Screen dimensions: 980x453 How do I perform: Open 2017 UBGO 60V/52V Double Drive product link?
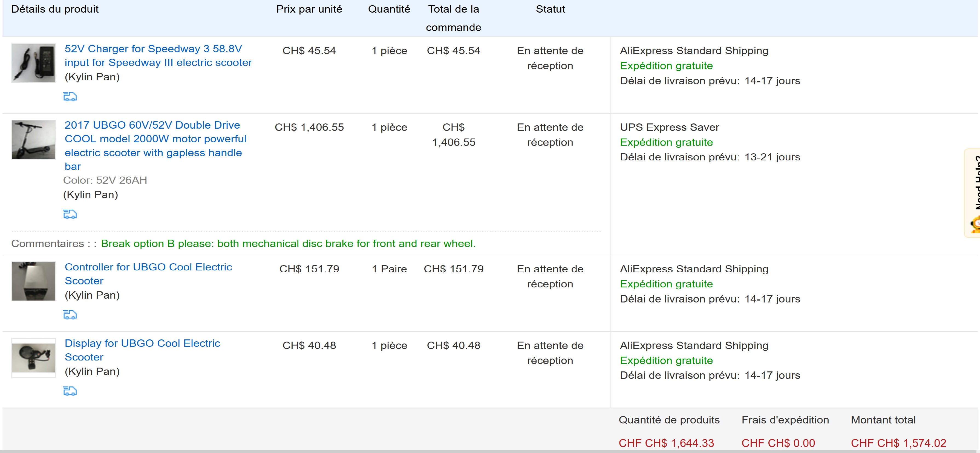pos(155,146)
